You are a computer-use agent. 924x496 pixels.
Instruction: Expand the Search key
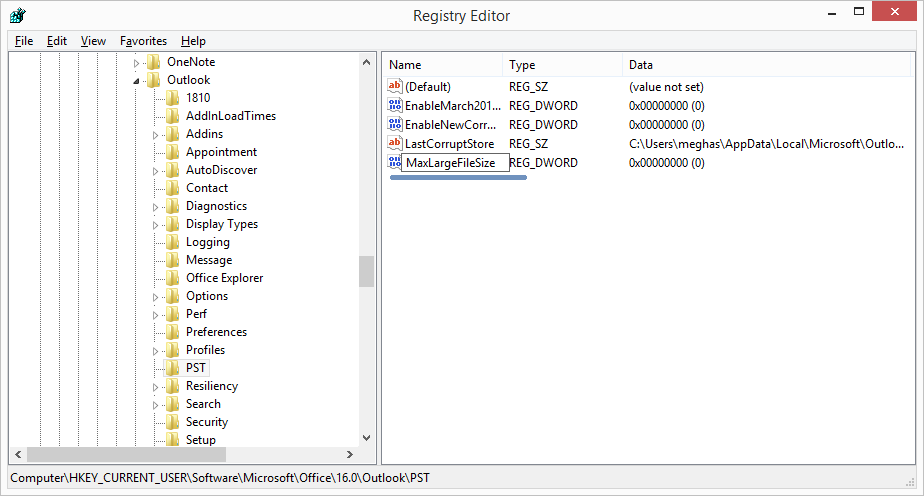[156, 405]
